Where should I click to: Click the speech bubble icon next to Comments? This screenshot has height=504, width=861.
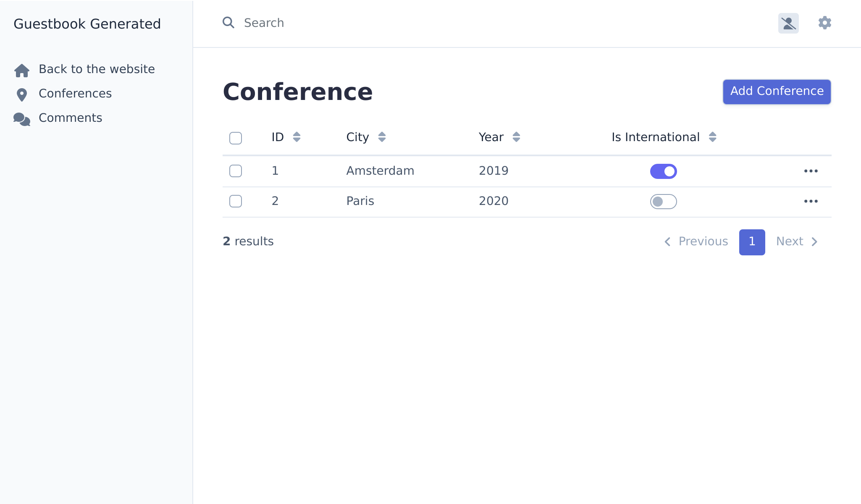click(21, 119)
